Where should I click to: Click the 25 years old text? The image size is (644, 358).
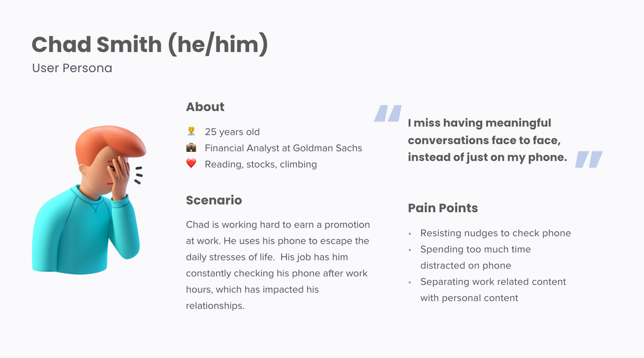coord(232,132)
